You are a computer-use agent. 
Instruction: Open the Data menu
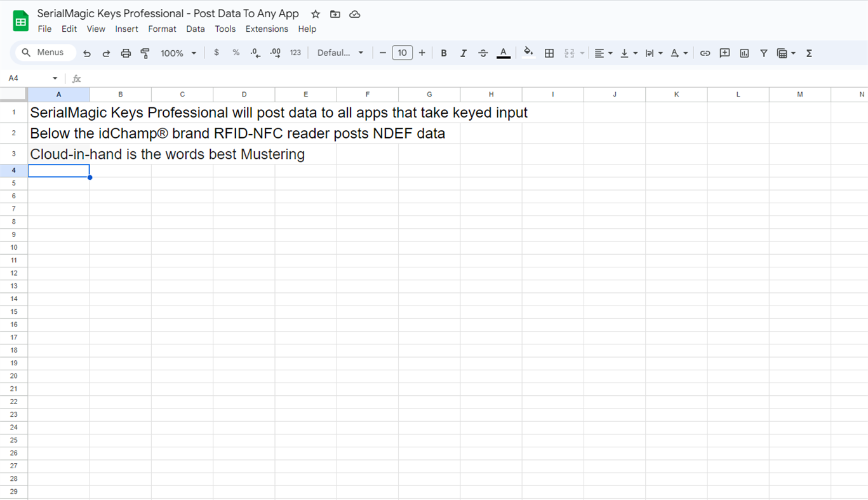coord(196,29)
